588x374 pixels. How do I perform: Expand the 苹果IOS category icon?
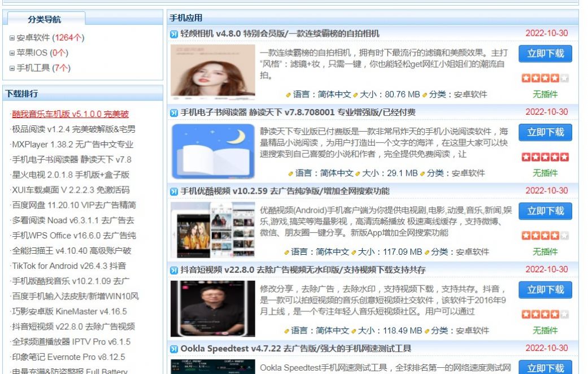tap(12, 53)
